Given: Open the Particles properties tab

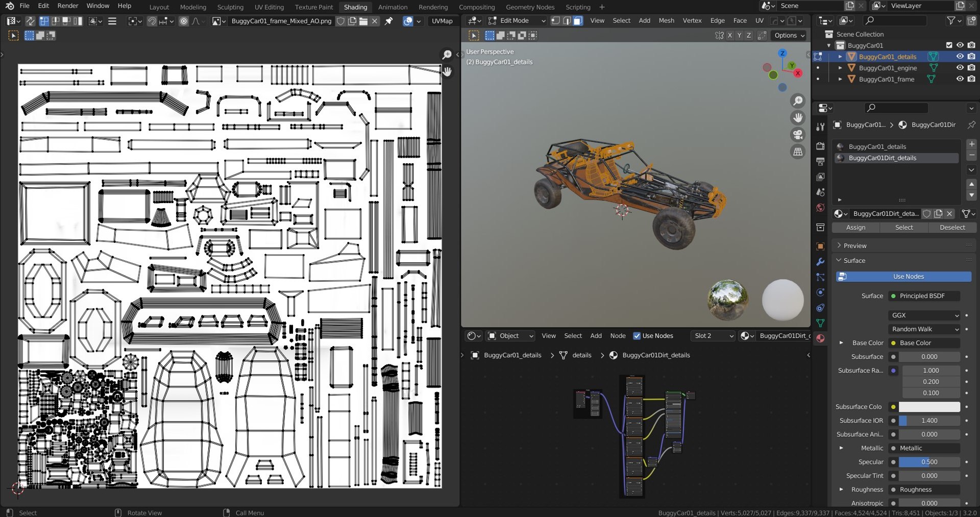Looking at the screenshot, I should 820,277.
